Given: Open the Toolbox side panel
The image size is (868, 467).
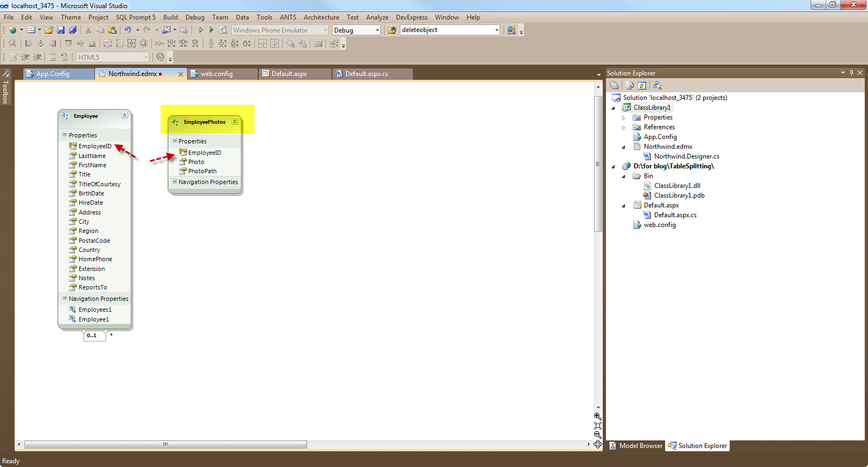Looking at the screenshot, I should [5, 88].
